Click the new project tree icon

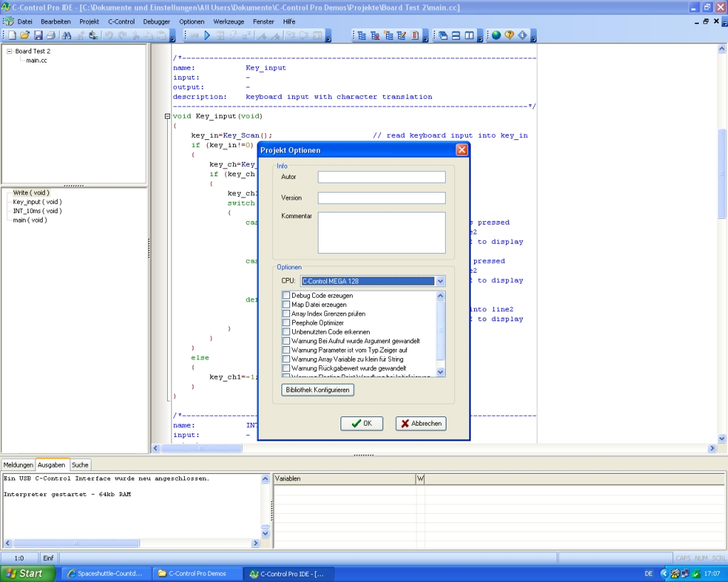(x=389, y=36)
